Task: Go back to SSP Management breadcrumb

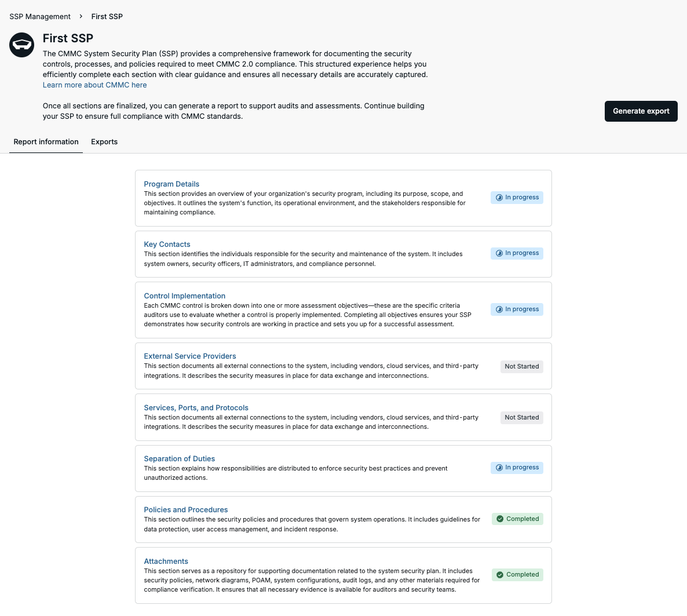Action: tap(40, 16)
